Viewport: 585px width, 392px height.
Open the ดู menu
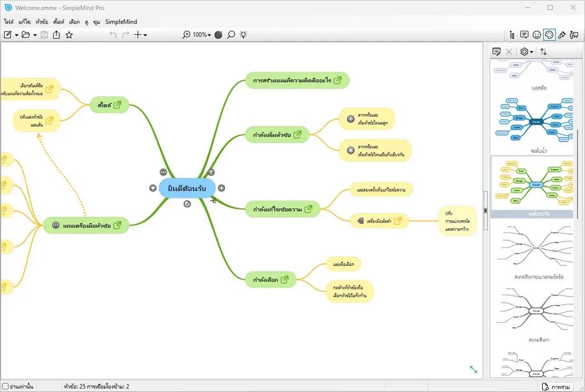click(x=87, y=22)
